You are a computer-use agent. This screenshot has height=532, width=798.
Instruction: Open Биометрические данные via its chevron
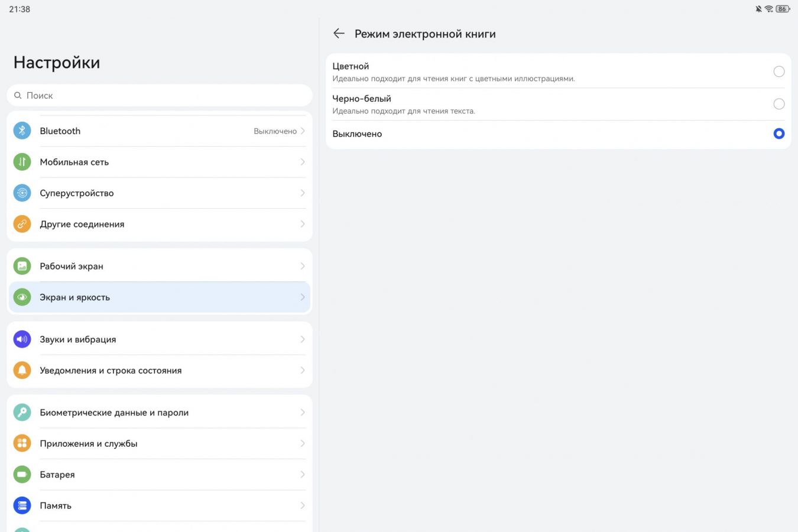click(303, 413)
